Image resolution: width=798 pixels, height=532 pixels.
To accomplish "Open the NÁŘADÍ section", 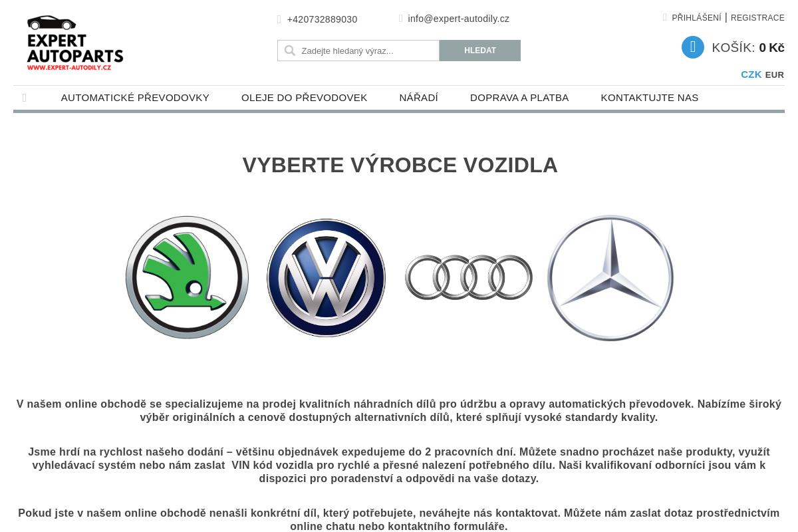I will pos(418,97).
